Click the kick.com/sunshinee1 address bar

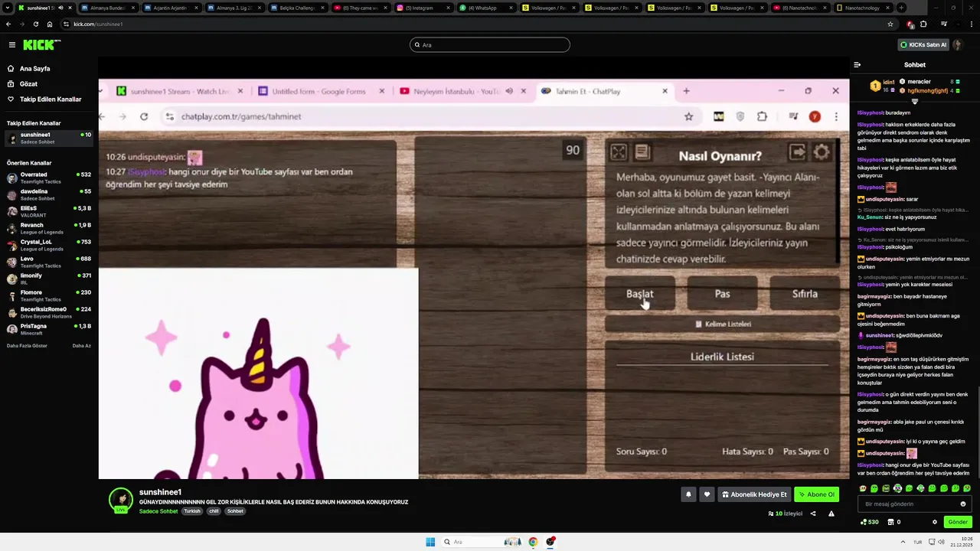tap(475, 24)
